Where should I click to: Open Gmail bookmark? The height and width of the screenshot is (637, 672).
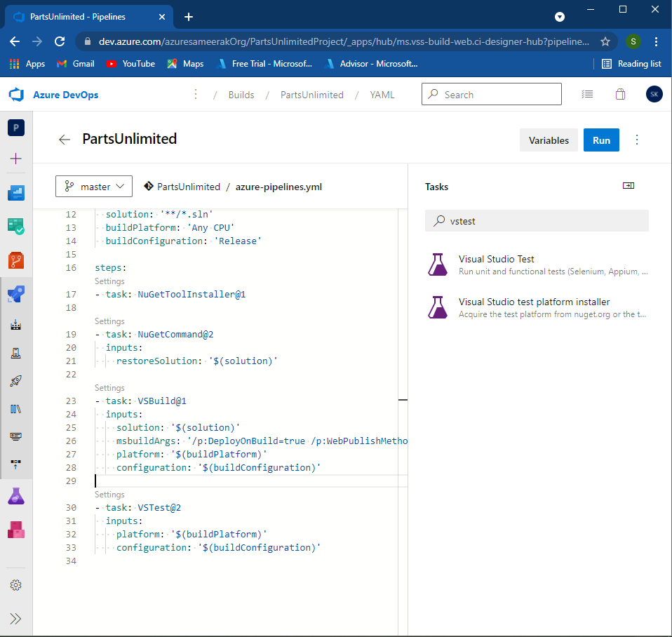76,63
